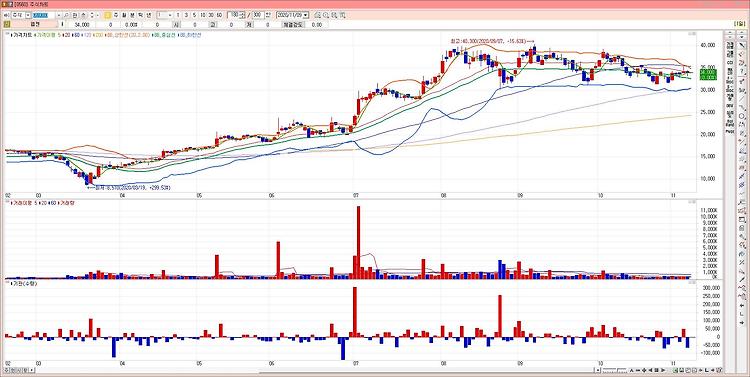Toggle the price chart legend label
This screenshot has width=750, height=377.
(22, 35)
